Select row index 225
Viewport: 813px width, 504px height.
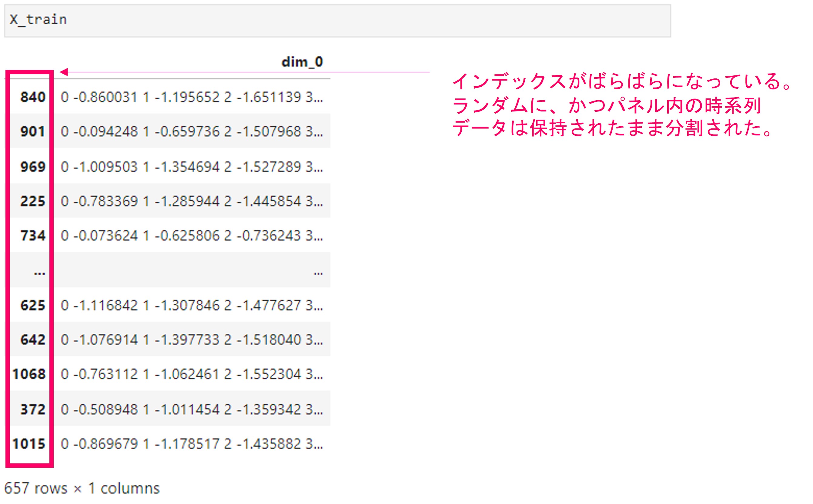coord(33,201)
